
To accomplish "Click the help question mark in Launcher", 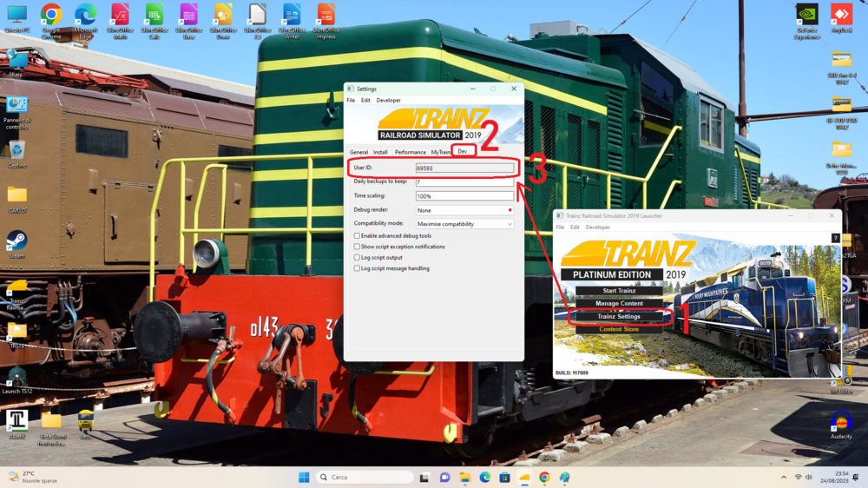I will [835, 238].
